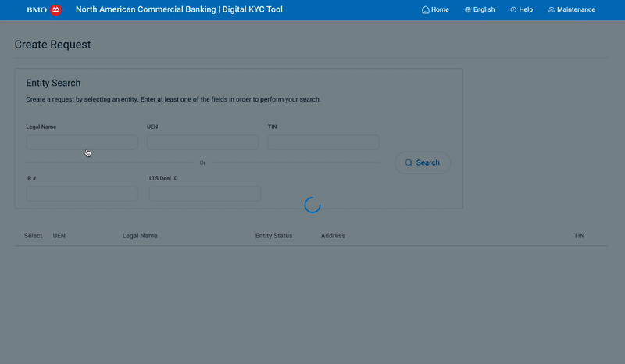Click the IR # input field
This screenshot has height=364, width=625.
[x=82, y=194]
